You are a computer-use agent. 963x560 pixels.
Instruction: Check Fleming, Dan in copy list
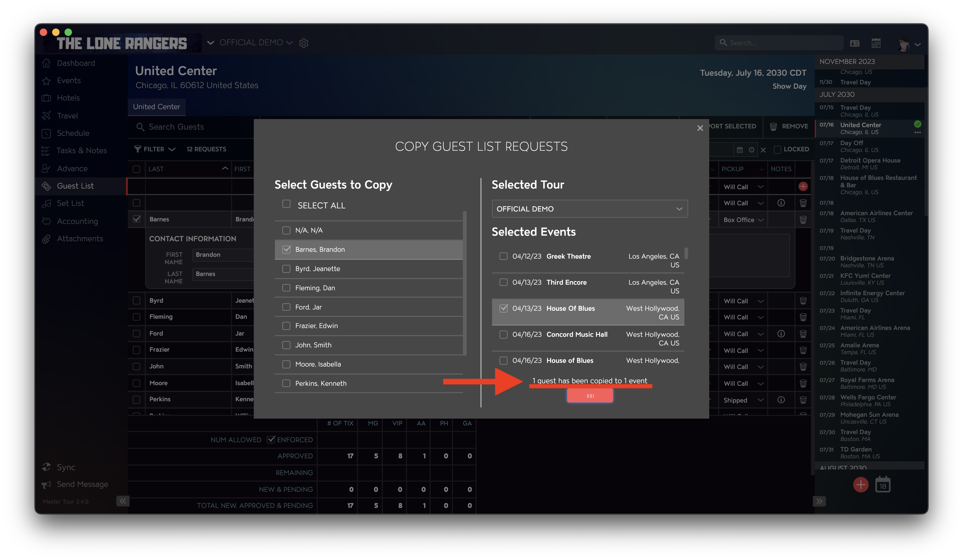pos(286,288)
